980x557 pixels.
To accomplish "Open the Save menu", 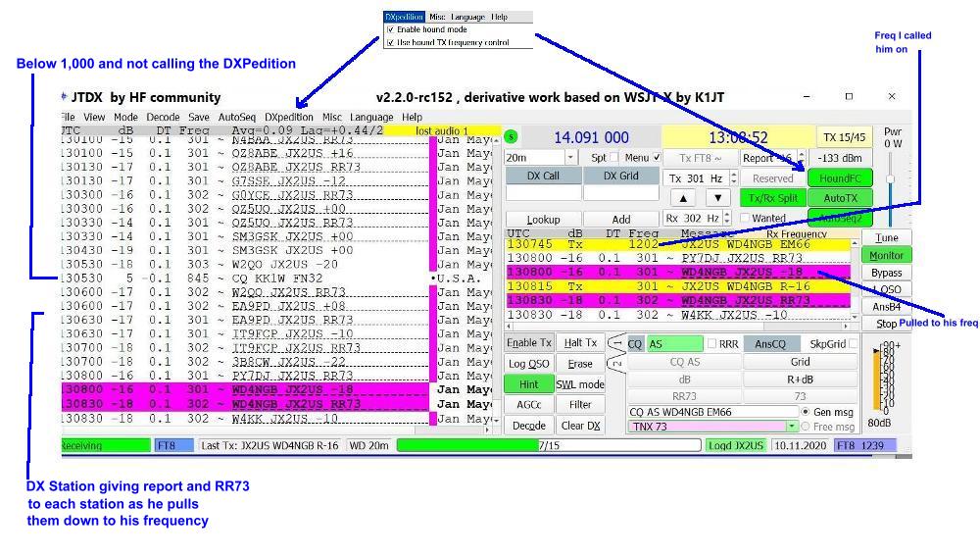I will (x=199, y=117).
